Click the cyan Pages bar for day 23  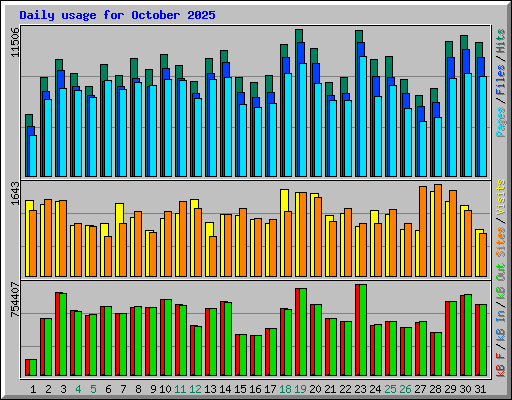363,116
